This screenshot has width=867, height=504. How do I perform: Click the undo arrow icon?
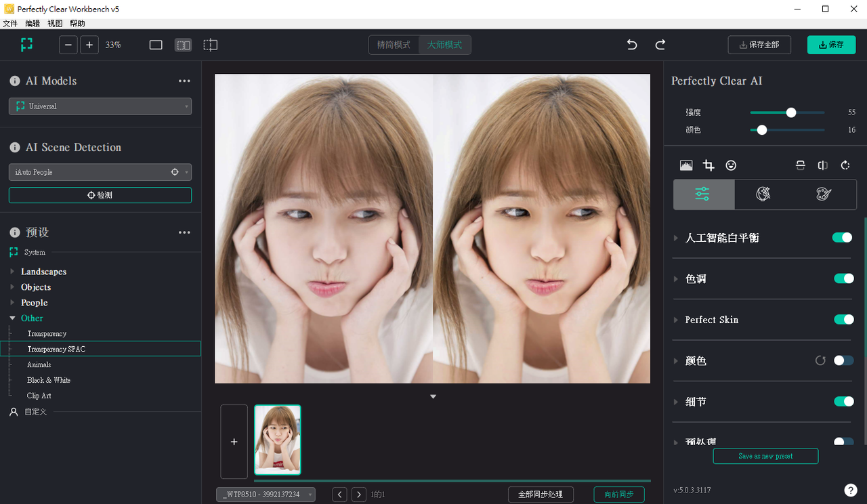[x=632, y=45]
